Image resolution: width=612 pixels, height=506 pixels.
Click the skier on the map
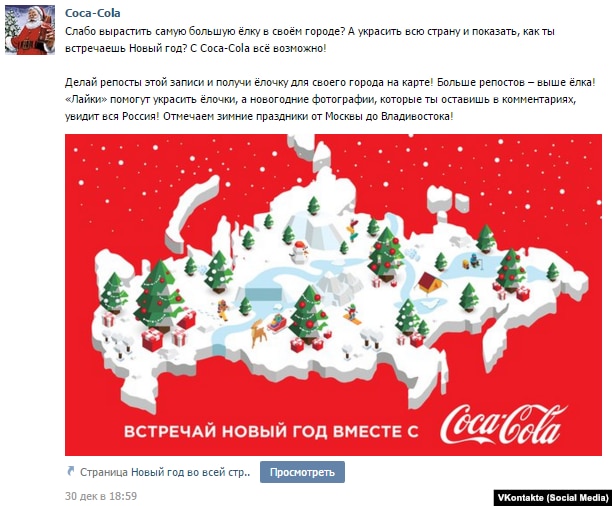[352, 313]
